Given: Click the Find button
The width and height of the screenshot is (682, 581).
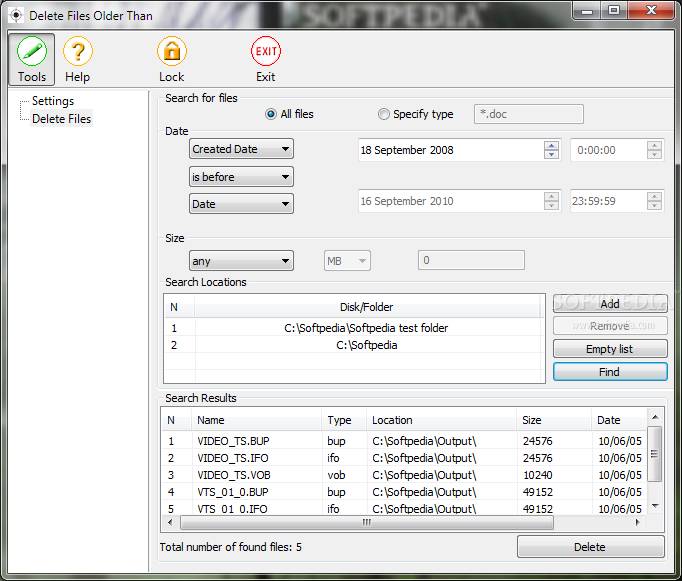Looking at the screenshot, I should coord(610,372).
